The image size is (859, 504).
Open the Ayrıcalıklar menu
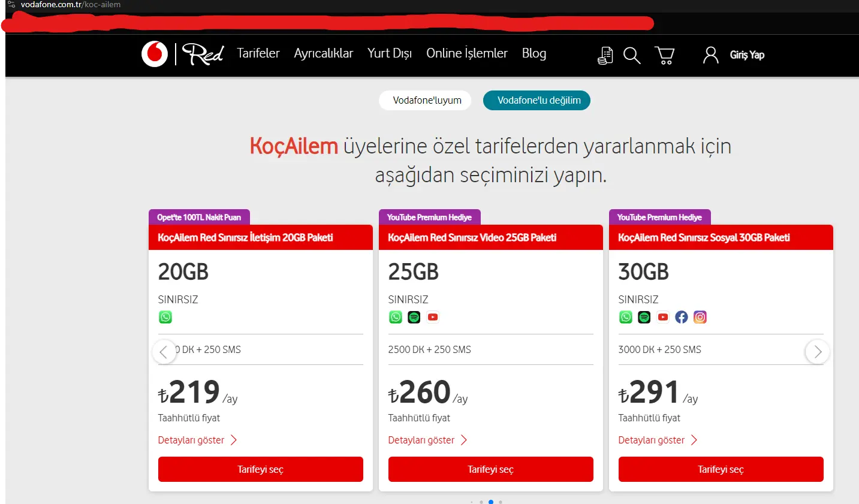[x=324, y=53]
